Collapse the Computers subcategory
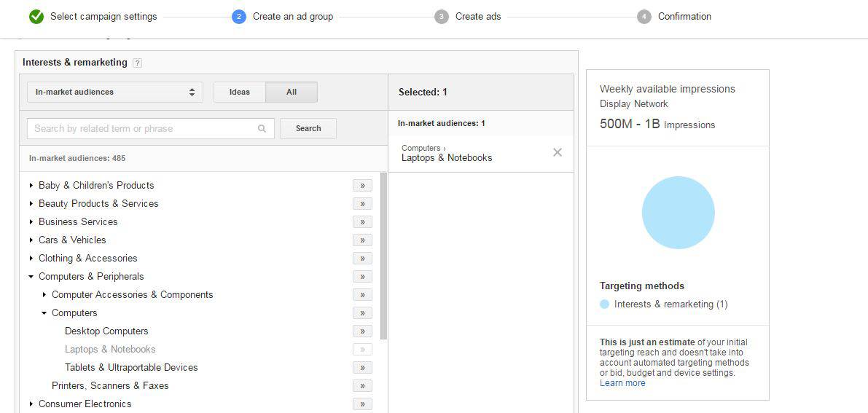This screenshot has width=868, height=413. pos(44,313)
